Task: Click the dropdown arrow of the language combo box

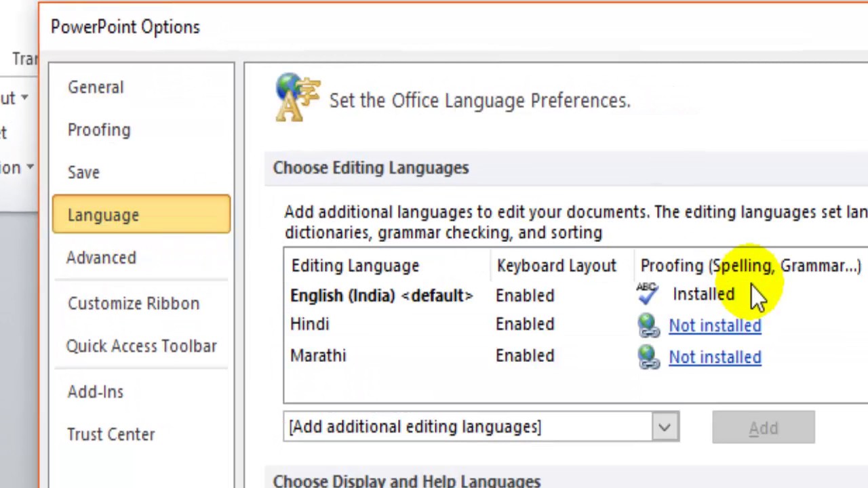Action: coord(665,428)
